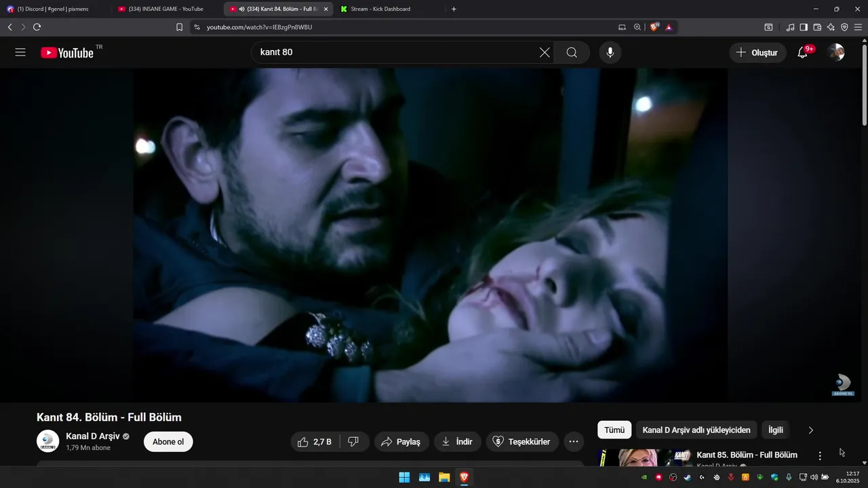Go back in browser history
The width and height of the screenshot is (868, 488).
[x=9, y=27]
